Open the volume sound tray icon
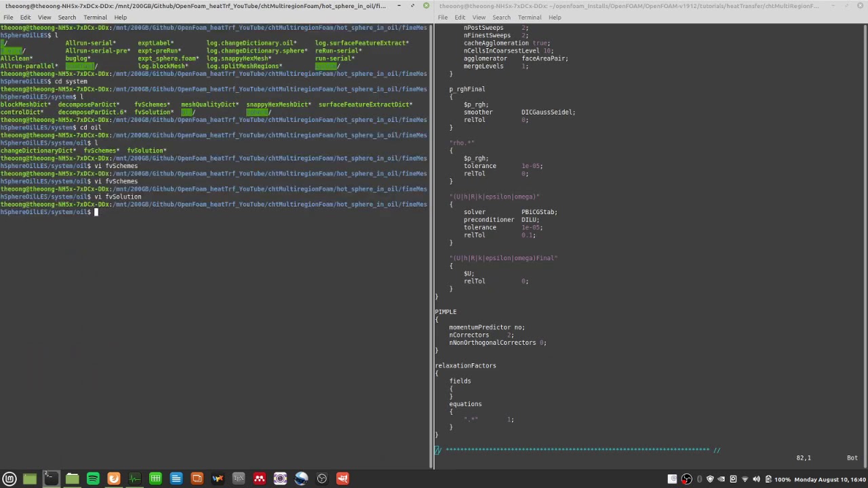The image size is (868, 488). [x=756, y=479]
